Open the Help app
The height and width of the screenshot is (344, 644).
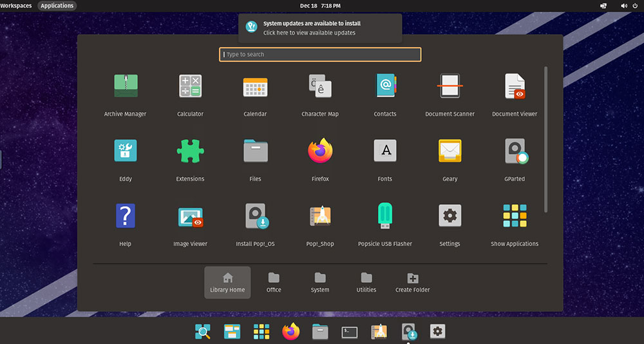click(x=126, y=216)
